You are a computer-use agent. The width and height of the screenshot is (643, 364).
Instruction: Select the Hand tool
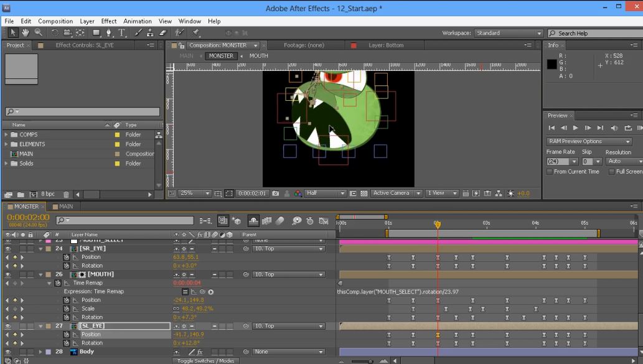point(26,33)
